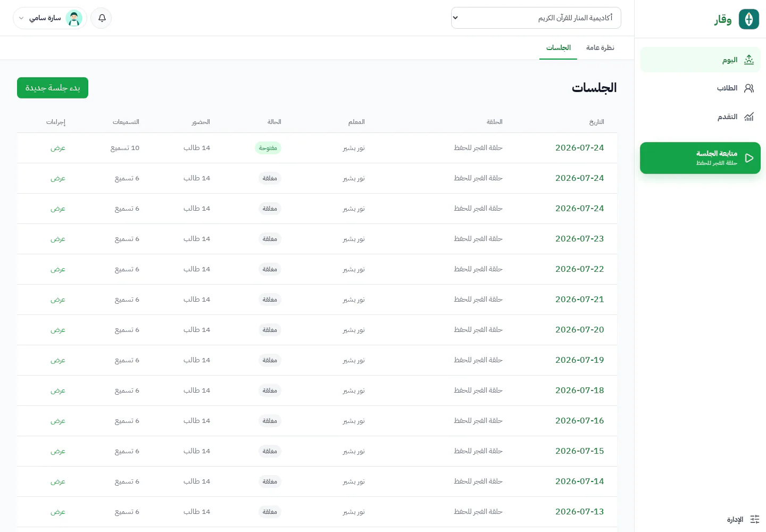Click عرض for the 2026-07-23 session
The height and width of the screenshot is (532, 766).
pos(57,239)
